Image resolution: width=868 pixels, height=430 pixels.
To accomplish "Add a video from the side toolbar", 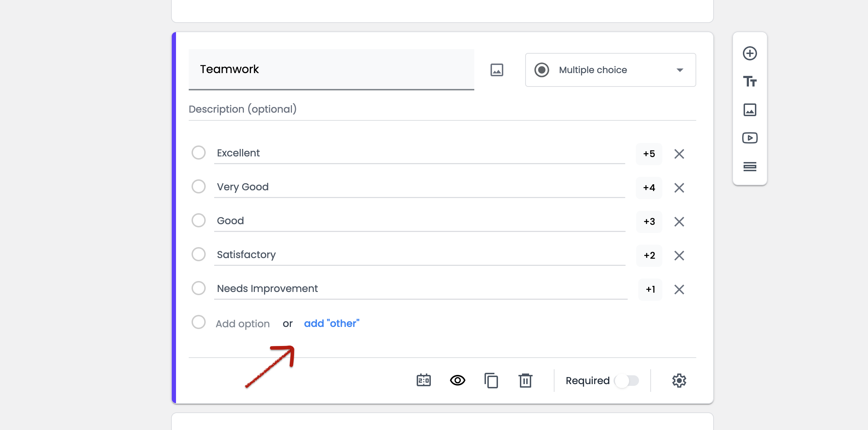I will 750,138.
